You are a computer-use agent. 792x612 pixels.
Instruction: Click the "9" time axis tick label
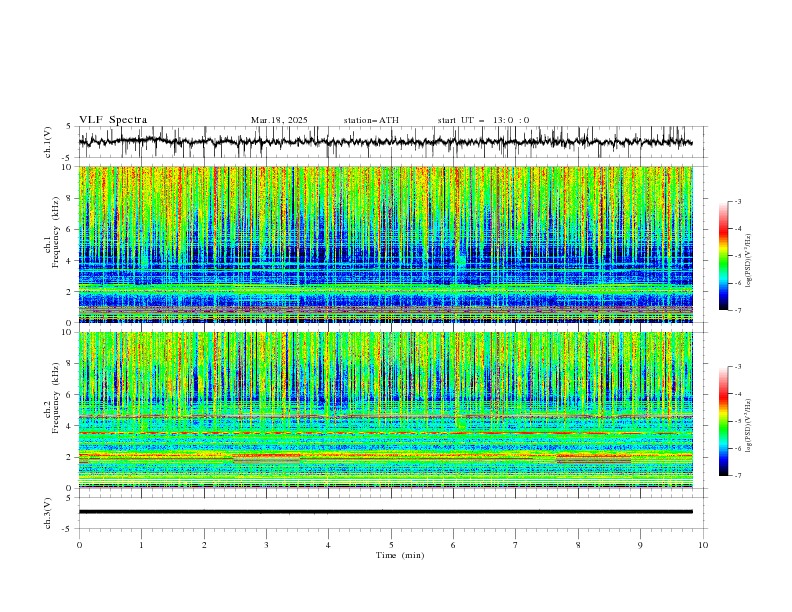640,545
